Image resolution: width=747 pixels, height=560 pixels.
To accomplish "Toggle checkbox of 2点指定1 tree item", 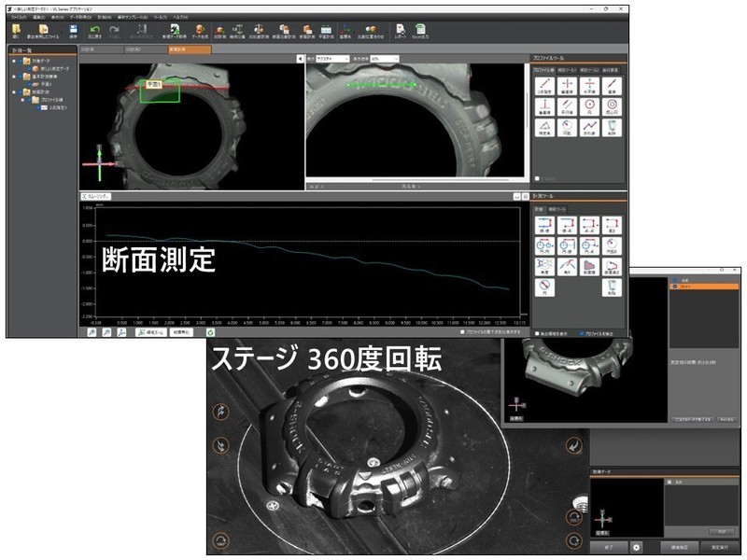I will (x=38, y=107).
